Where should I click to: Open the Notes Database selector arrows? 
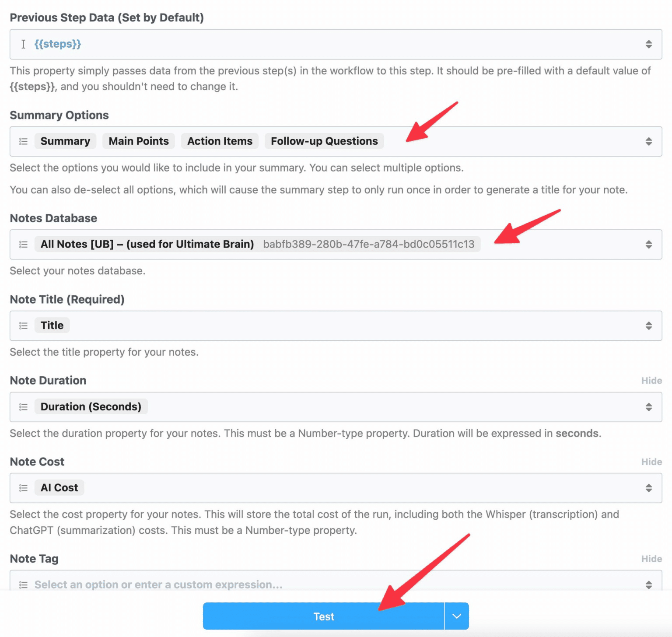pos(648,245)
